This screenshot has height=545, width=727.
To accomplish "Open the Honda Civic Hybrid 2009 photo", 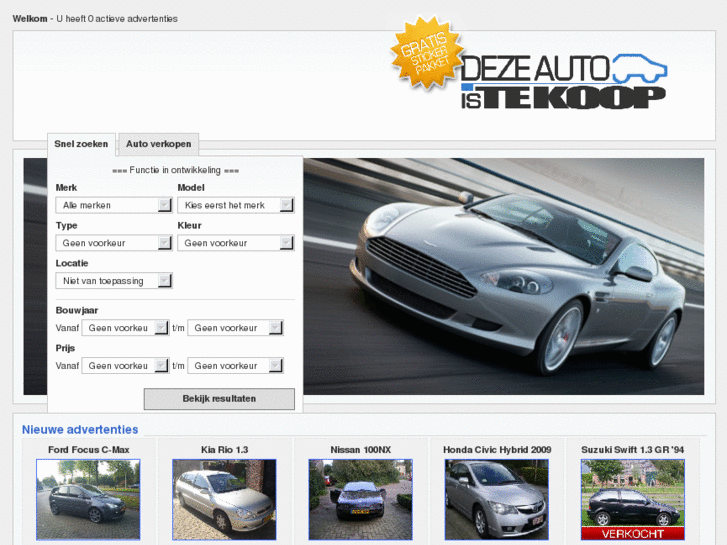I will 496,499.
